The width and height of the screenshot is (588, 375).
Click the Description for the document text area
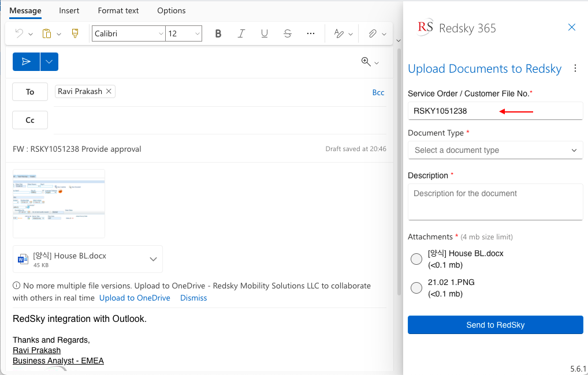click(496, 202)
